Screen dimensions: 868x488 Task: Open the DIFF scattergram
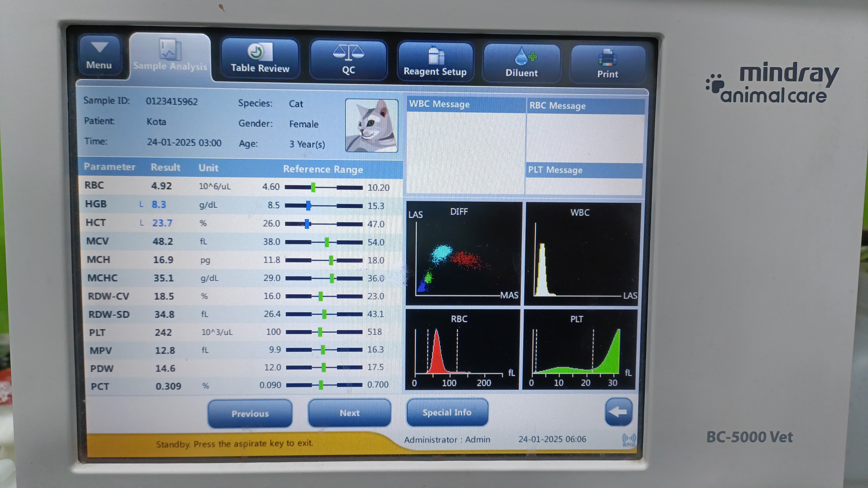click(x=464, y=253)
